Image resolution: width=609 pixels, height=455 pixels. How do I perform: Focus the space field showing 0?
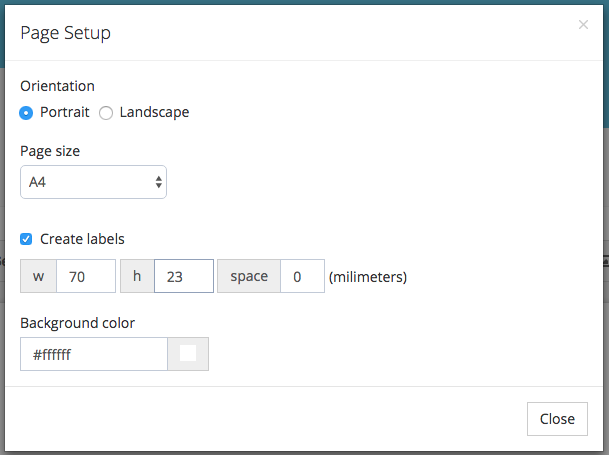(302, 276)
